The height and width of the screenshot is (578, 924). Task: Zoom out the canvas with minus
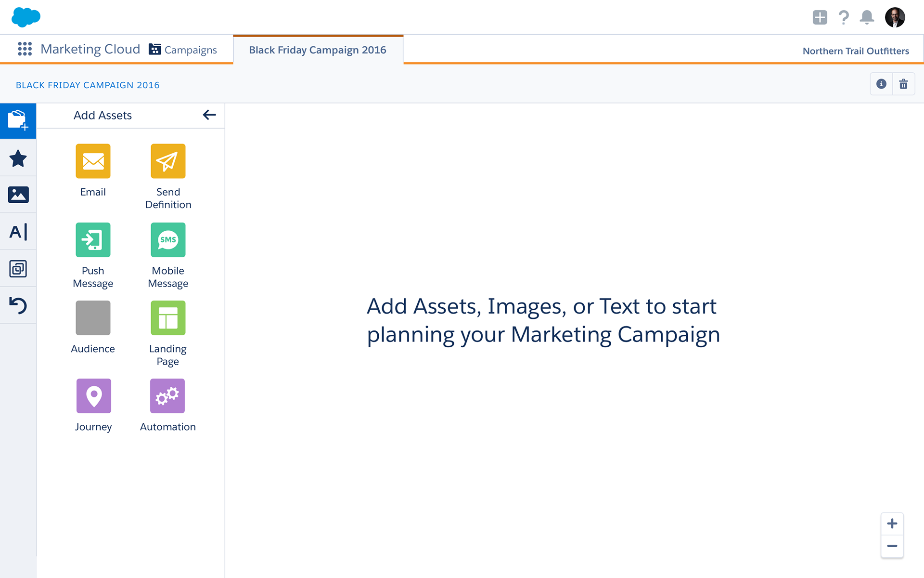(x=892, y=546)
